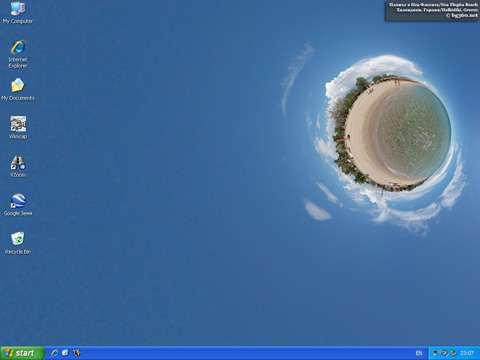Open the Start menu

click(22, 353)
